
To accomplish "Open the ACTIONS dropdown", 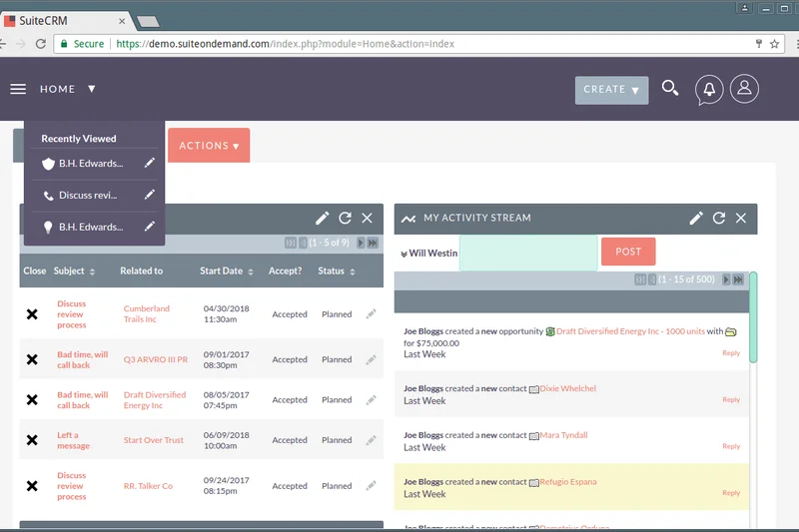I will [x=209, y=146].
